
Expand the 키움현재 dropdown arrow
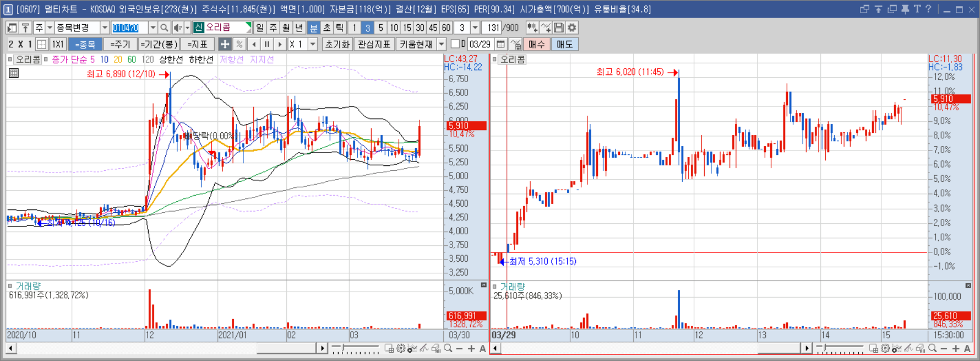[442, 44]
